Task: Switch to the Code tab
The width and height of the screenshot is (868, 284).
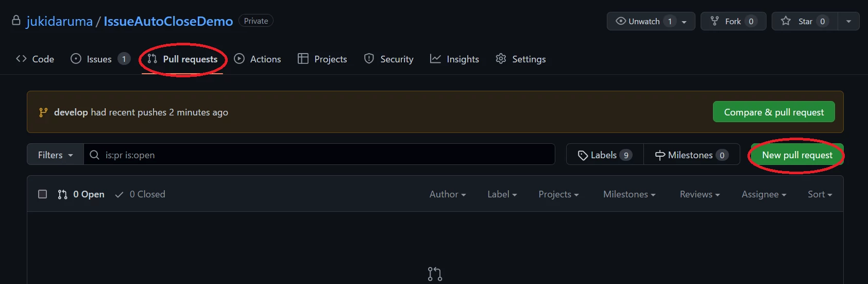Action: pyautogui.click(x=35, y=59)
